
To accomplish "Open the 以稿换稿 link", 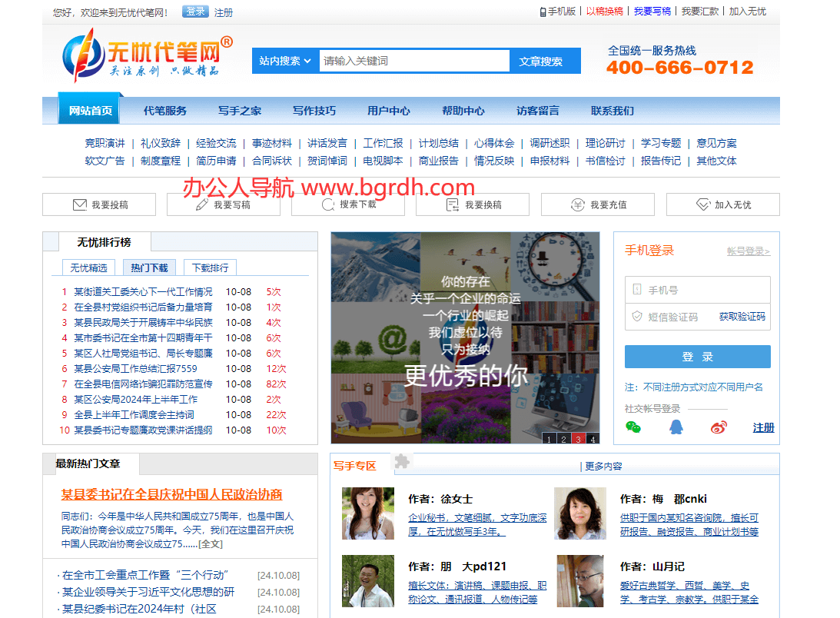I will tap(604, 12).
